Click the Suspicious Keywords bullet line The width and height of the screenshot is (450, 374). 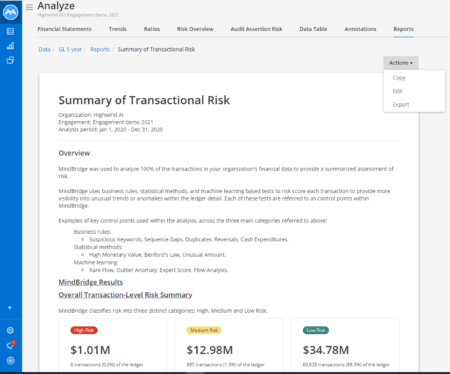click(x=189, y=239)
